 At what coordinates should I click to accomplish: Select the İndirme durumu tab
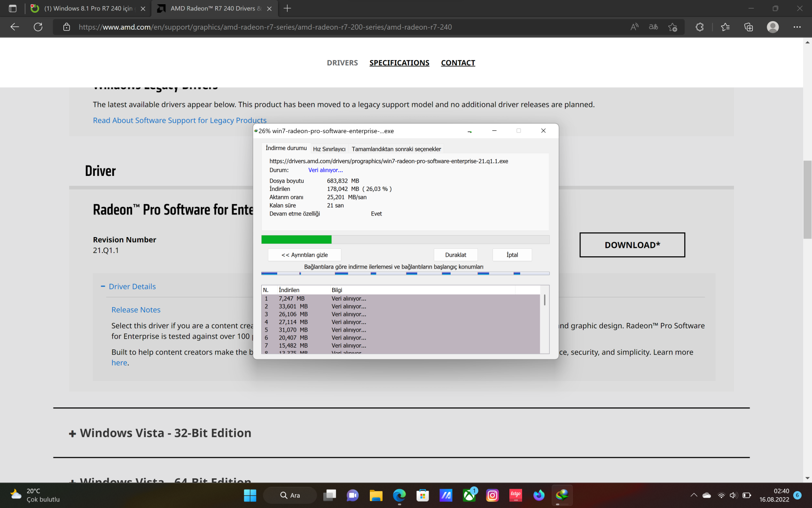coord(286,148)
